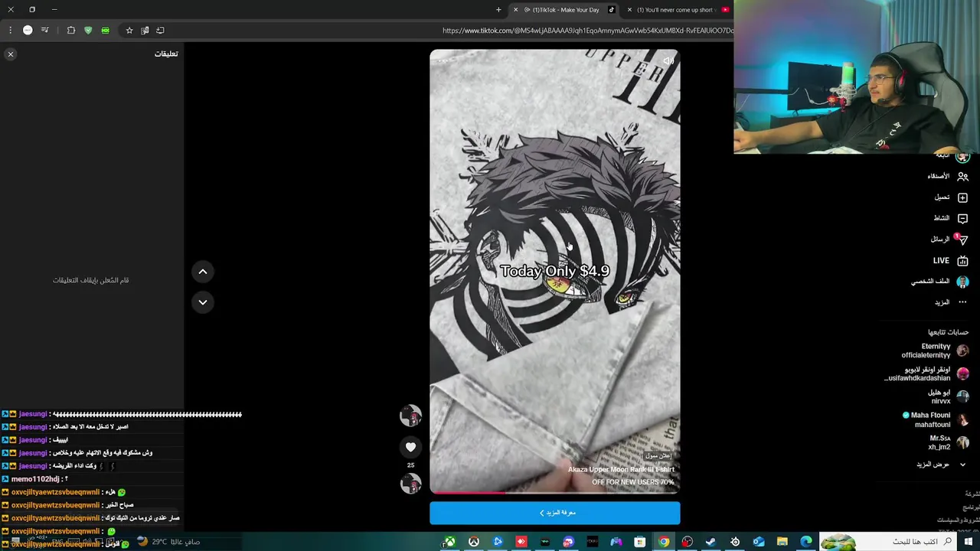Click the streamer webcam overlay

857,77
